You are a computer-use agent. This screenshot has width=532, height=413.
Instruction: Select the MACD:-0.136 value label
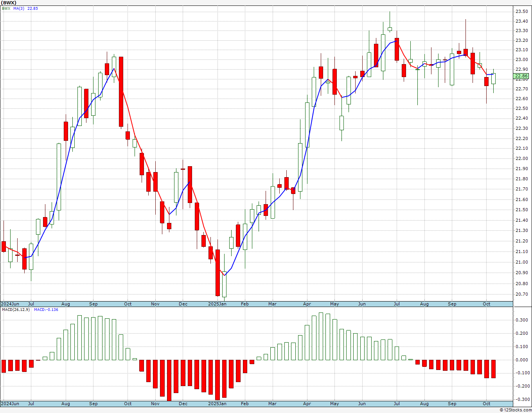pyautogui.click(x=46, y=309)
